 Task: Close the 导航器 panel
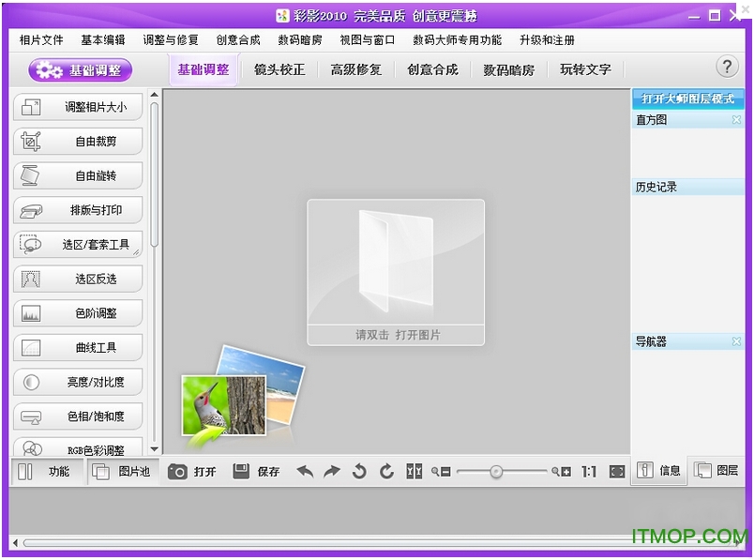click(736, 341)
